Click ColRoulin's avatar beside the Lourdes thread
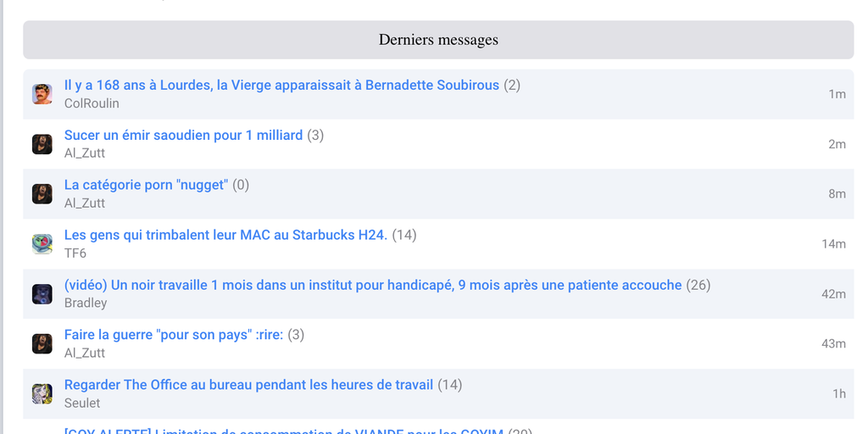 [x=42, y=94]
